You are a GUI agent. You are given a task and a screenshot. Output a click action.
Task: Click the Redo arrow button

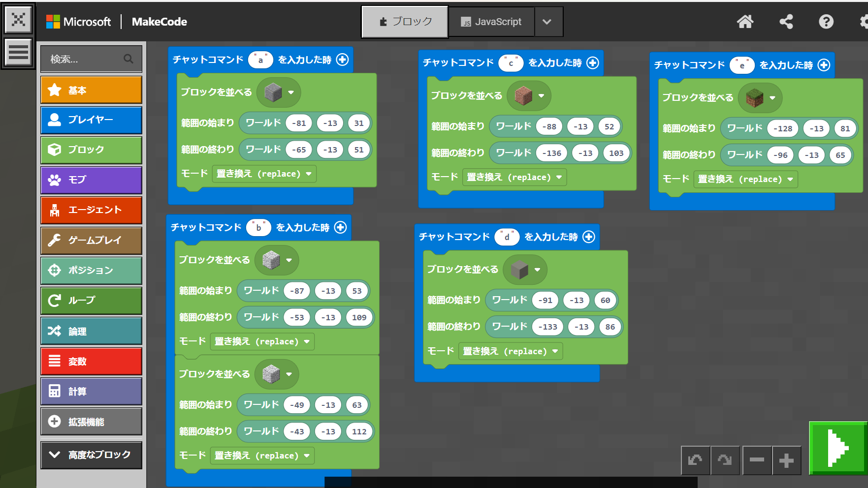click(725, 460)
